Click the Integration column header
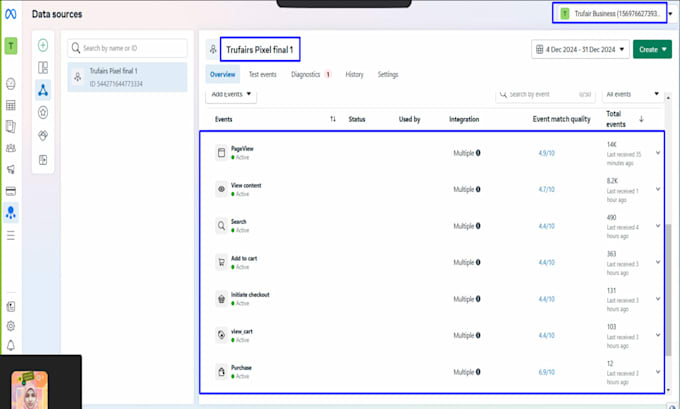680x409 pixels. point(464,119)
